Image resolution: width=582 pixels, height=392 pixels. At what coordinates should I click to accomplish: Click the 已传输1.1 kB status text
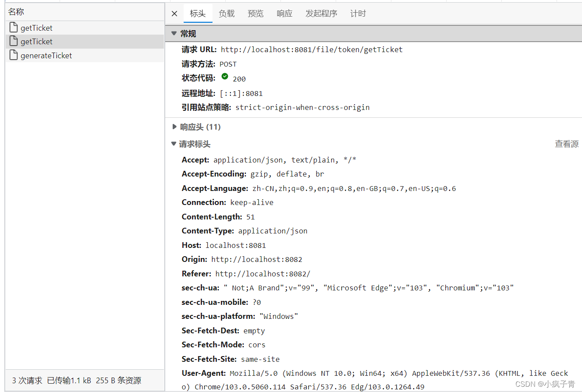tap(69, 381)
